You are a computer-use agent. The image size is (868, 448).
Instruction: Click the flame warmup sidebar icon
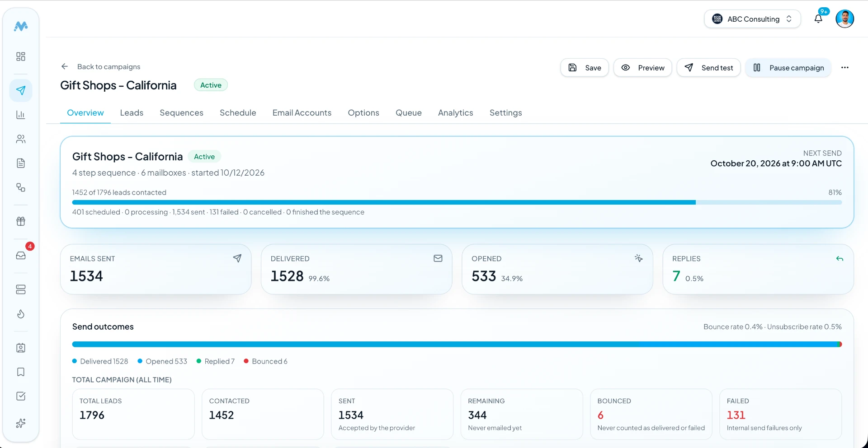coord(21,314)
